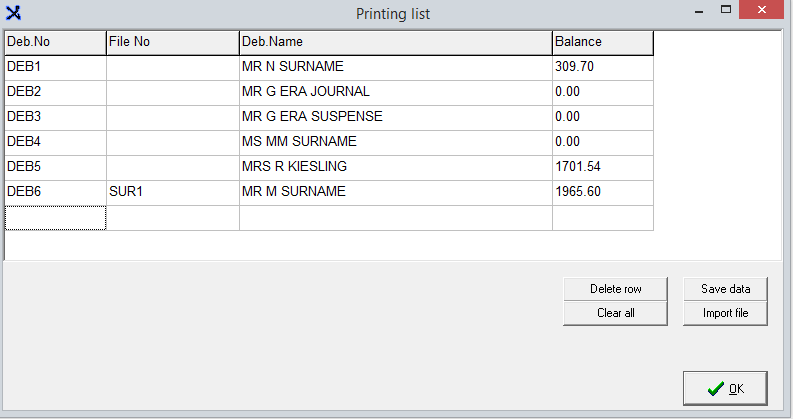Image resolution: width=793 pixels, height=419 pixels.
Task: Maximize the Printing list window
Action: click(x=727, y=11)
